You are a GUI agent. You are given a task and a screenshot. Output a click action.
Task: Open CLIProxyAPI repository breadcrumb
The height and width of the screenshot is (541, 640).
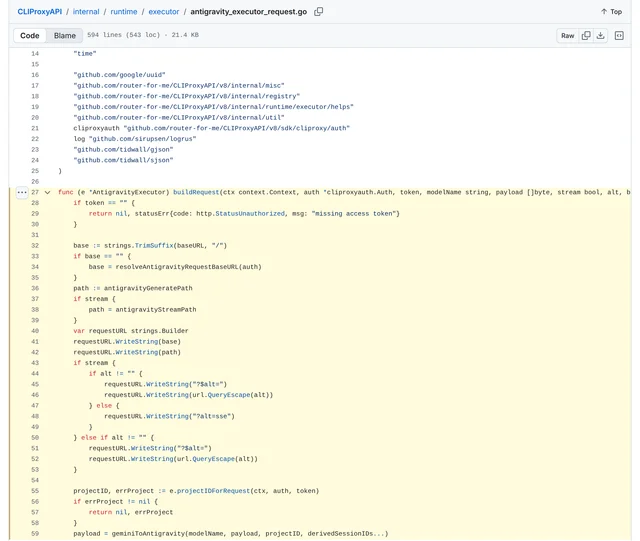40,11
